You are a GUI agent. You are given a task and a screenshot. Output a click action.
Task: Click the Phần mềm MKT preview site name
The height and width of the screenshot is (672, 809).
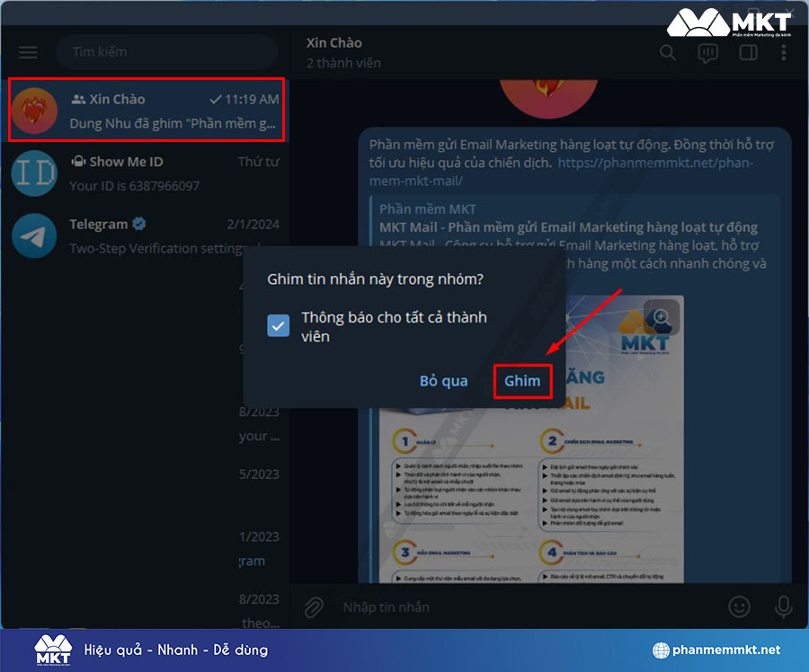[428, 209]
